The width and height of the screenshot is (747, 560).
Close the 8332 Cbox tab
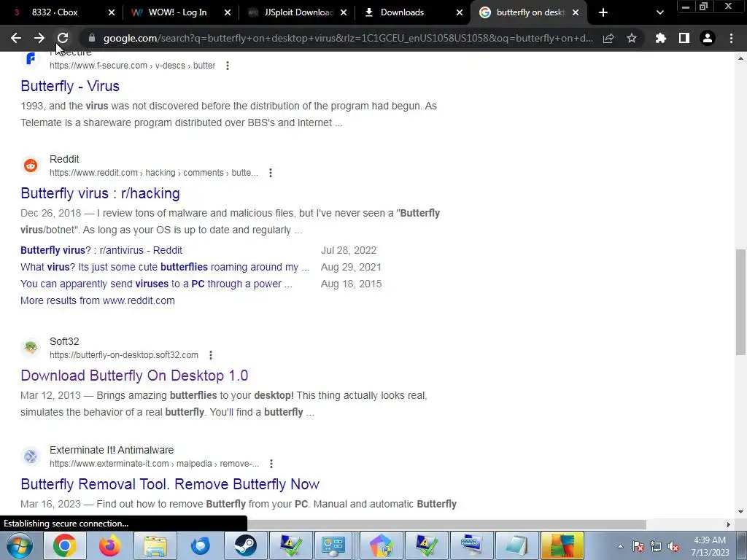[112, 13]
